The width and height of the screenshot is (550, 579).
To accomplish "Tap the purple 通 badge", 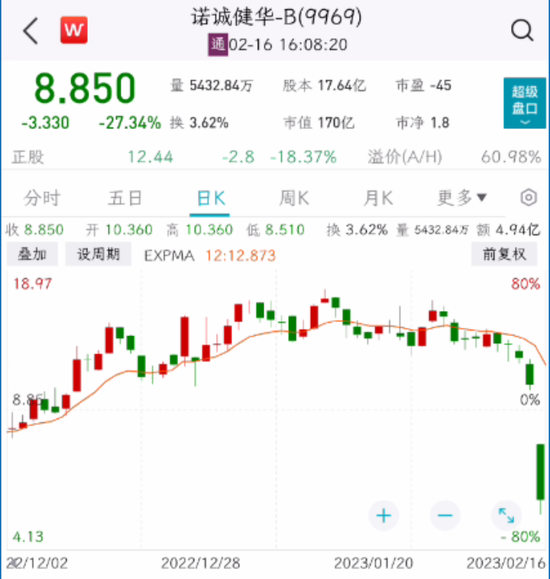I will [x=218, y=45].
